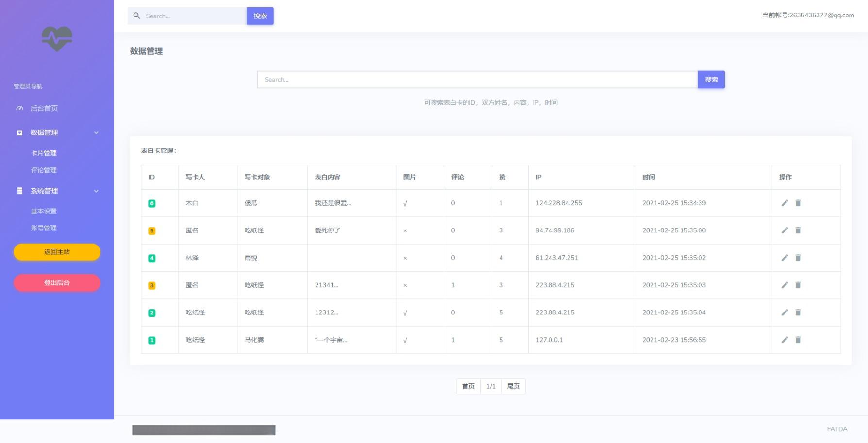Screen dimensions: 868x443
Task: Open 卡片管理 submenu item
Action: coord(44,153)
